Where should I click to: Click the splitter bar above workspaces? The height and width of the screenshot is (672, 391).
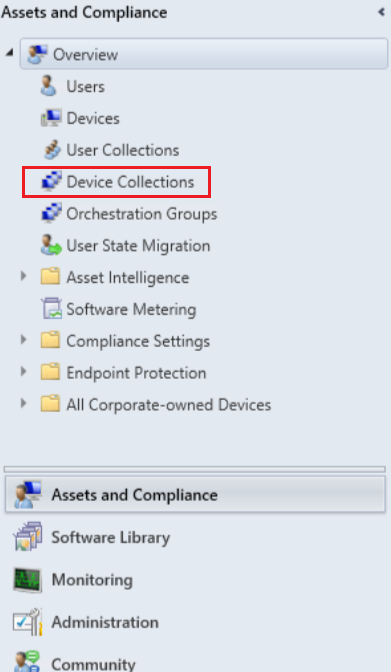pyautogui.click(x=195, y=469)
